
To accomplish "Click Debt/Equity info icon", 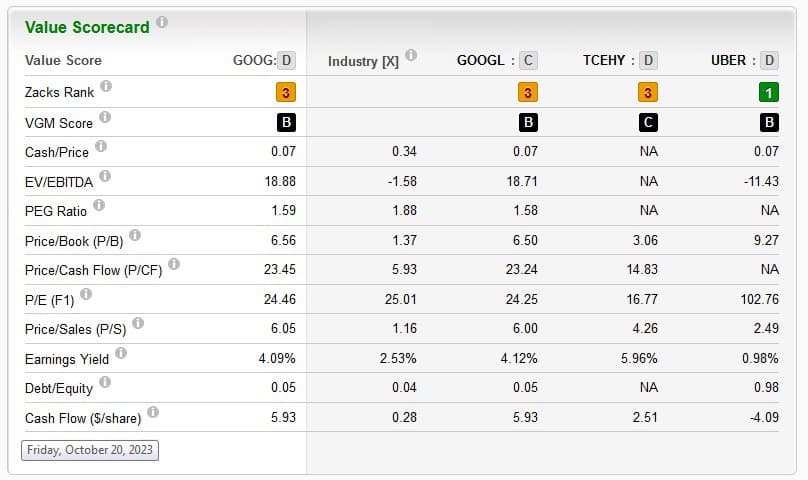I will point(106,382).
